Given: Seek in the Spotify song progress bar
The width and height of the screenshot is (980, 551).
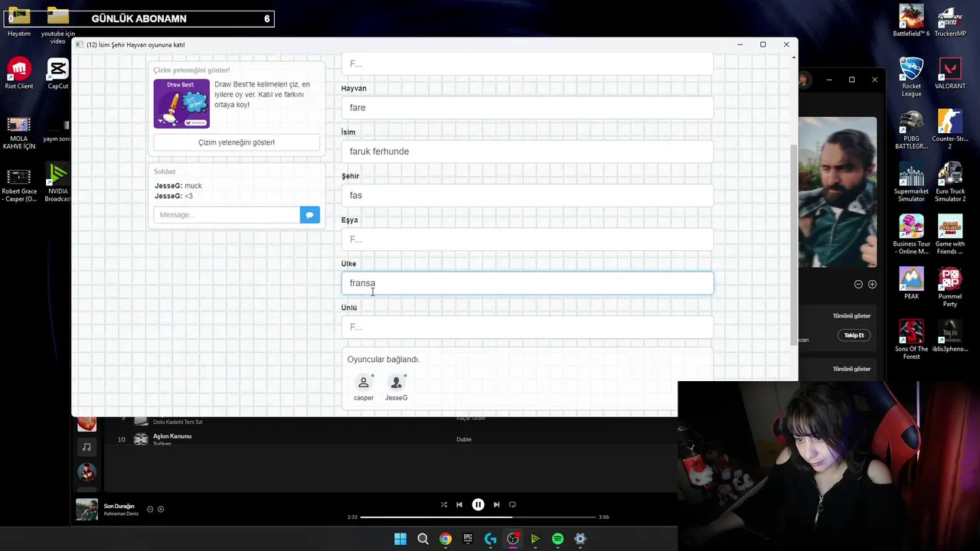Looking at the screenshot, I should click(478, 517).
